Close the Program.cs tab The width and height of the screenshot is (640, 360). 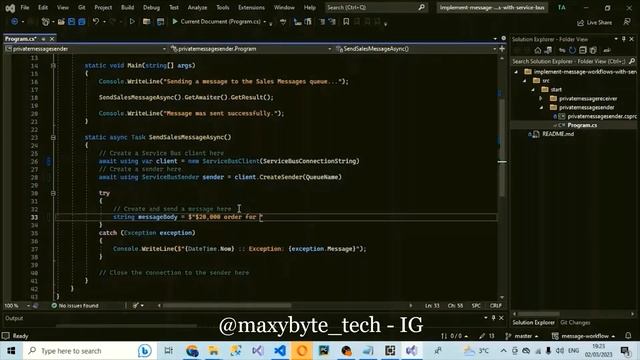coord(52,39)
